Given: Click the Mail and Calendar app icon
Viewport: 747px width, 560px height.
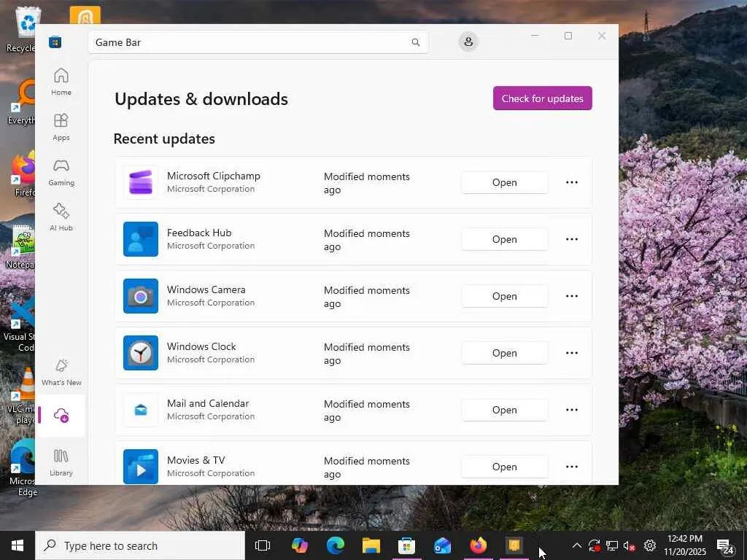Looking at the screenshot, I should [x=141, y=410].
